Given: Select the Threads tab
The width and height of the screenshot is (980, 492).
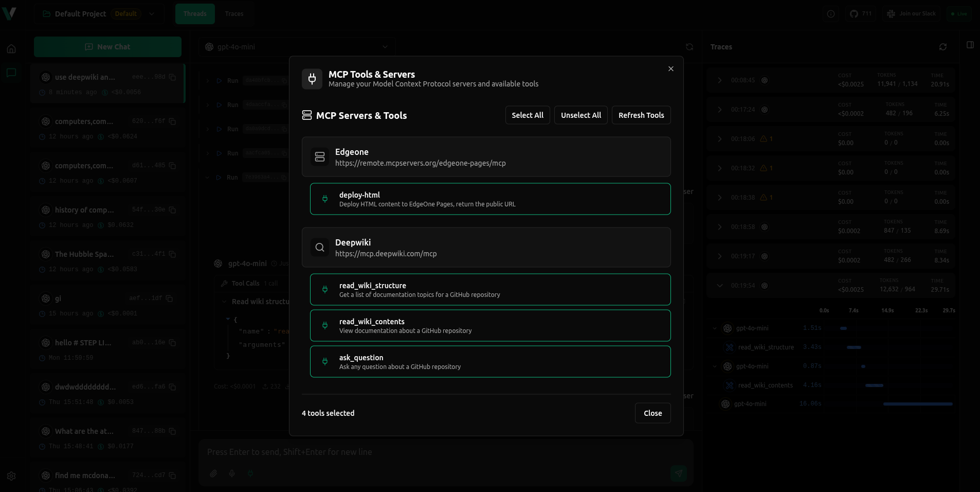Looking at the screenshot, I should [x=194, y=14].
